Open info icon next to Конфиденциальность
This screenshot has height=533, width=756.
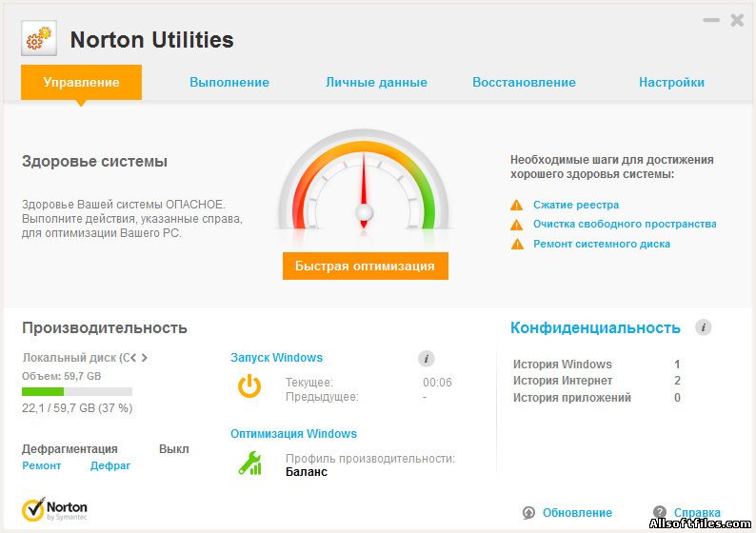click(704, 327)
